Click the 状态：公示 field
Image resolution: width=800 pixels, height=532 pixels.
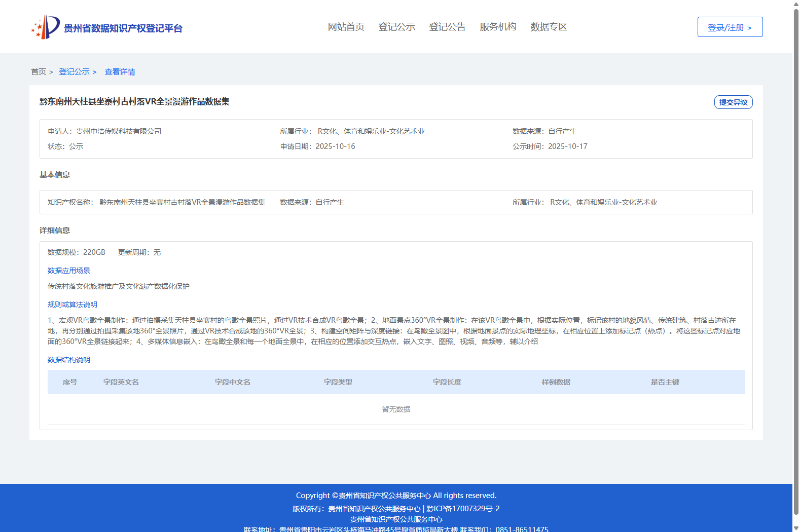tap(65, 146)
